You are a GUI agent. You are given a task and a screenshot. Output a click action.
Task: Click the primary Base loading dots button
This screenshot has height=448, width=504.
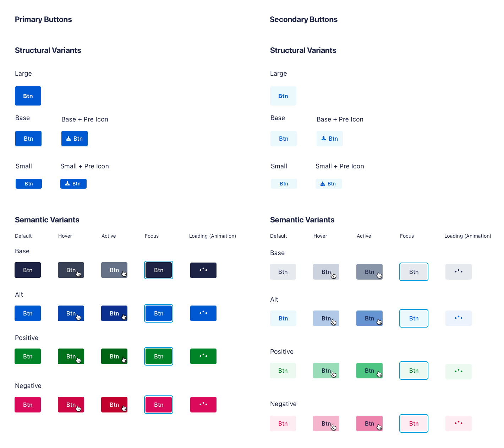point(203,270)
